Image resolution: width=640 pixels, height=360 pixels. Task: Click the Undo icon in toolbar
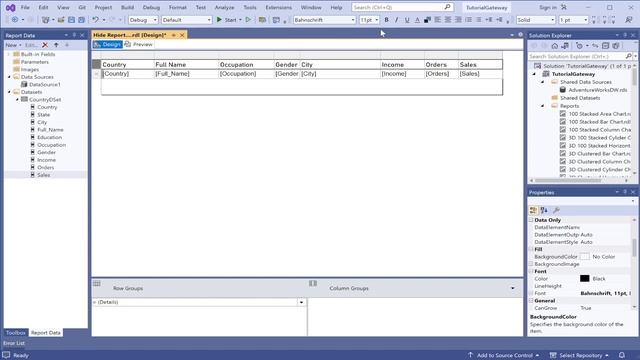[95, 20]
